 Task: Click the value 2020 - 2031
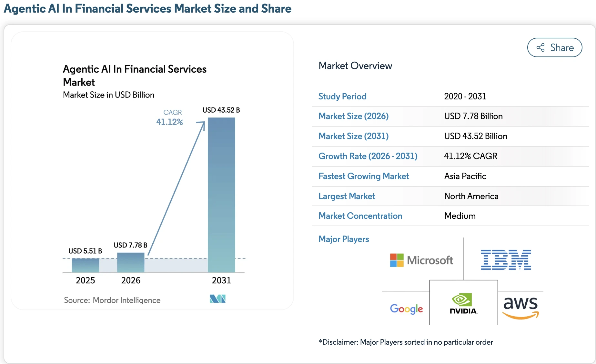coord(465,96)
